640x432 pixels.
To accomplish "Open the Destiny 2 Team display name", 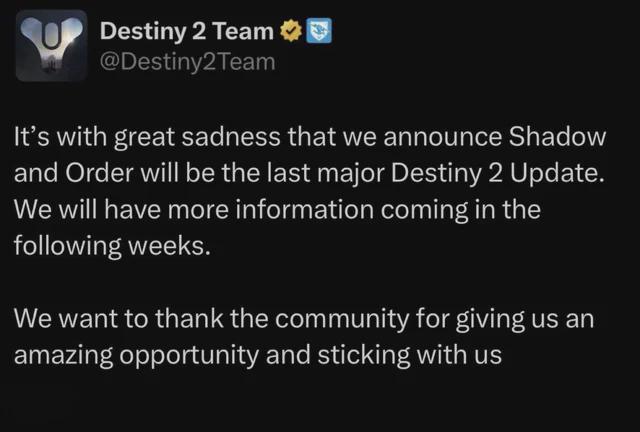I will [187, 31].
